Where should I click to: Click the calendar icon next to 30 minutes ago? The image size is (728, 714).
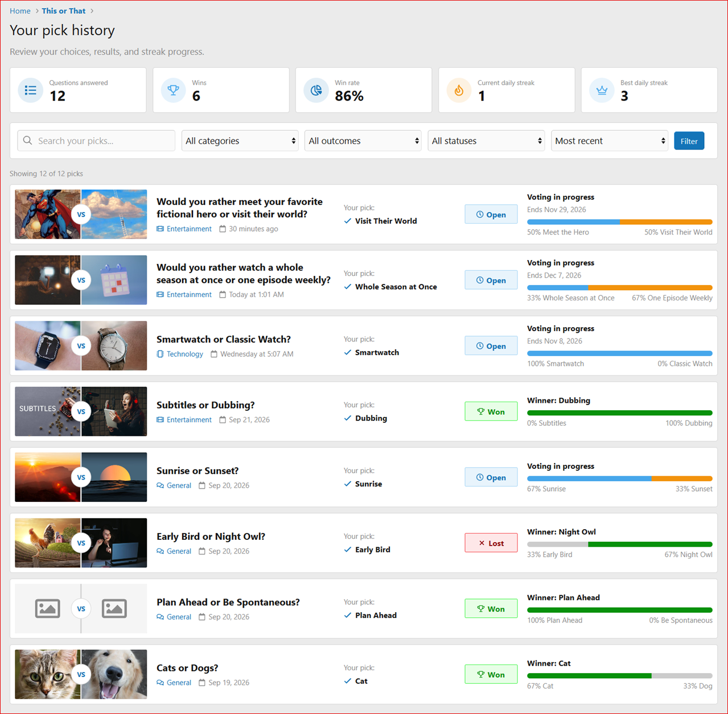pos(223,229)
